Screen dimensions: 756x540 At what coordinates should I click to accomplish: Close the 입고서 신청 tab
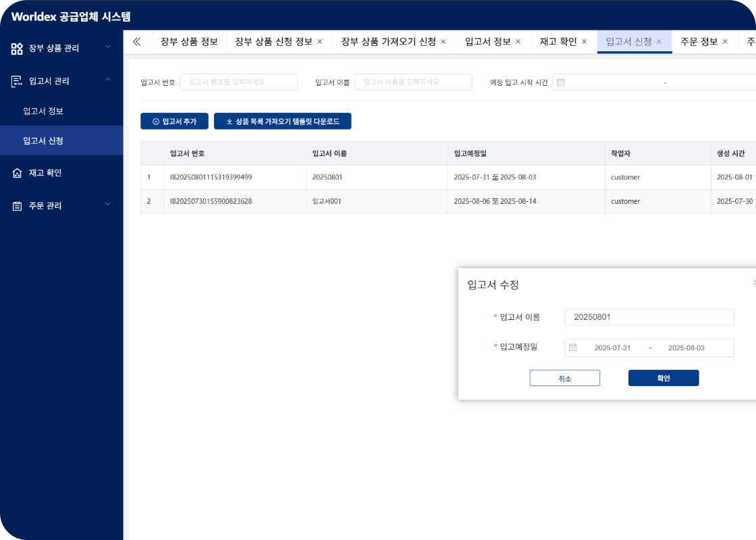coord(659,42)
